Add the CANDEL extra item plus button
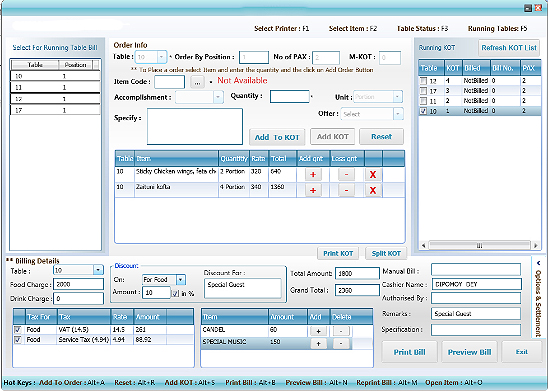 [318, 331]
